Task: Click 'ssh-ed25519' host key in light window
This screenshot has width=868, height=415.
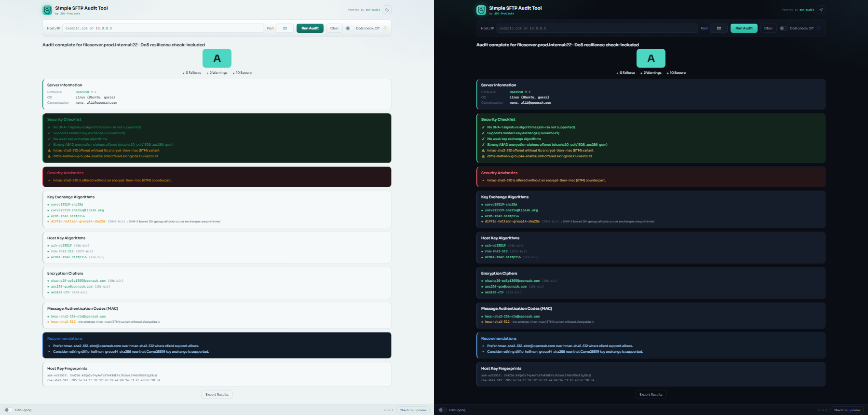Action: click(x=61, y=246)
